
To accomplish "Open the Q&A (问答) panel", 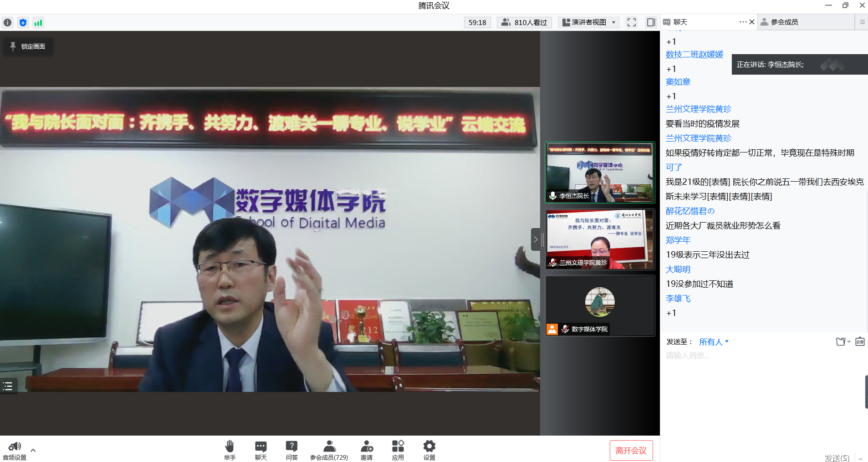I will (291, 450).
